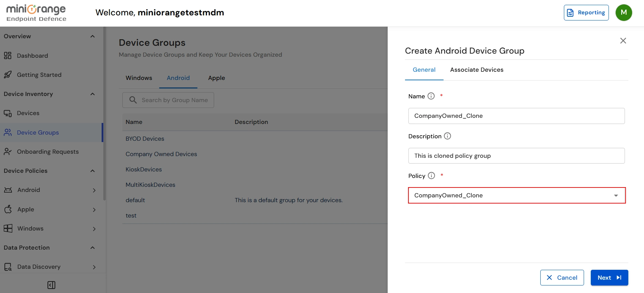The image size is (644, 293).
Task: Click the Next button
Action: [609, 278]
